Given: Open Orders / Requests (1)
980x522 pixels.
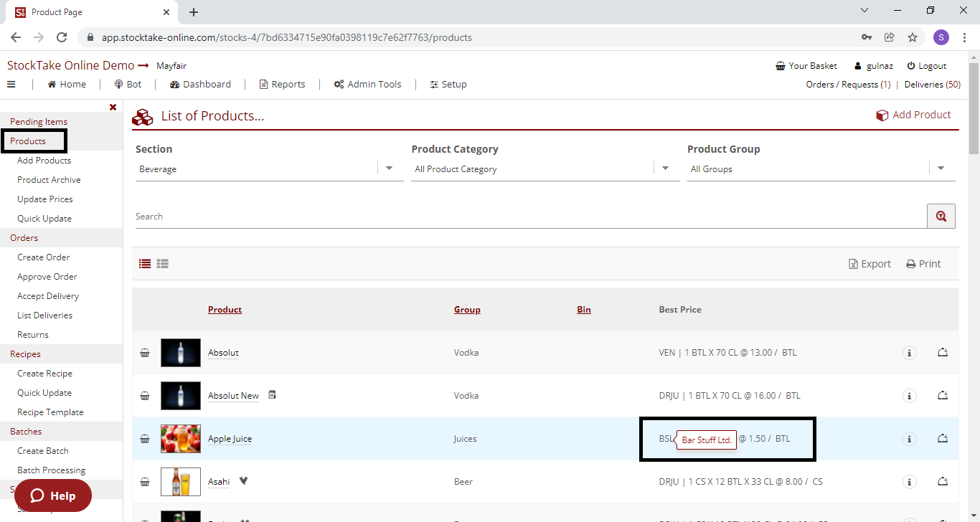Looking at the screenshot, I should tap(848, 85).
